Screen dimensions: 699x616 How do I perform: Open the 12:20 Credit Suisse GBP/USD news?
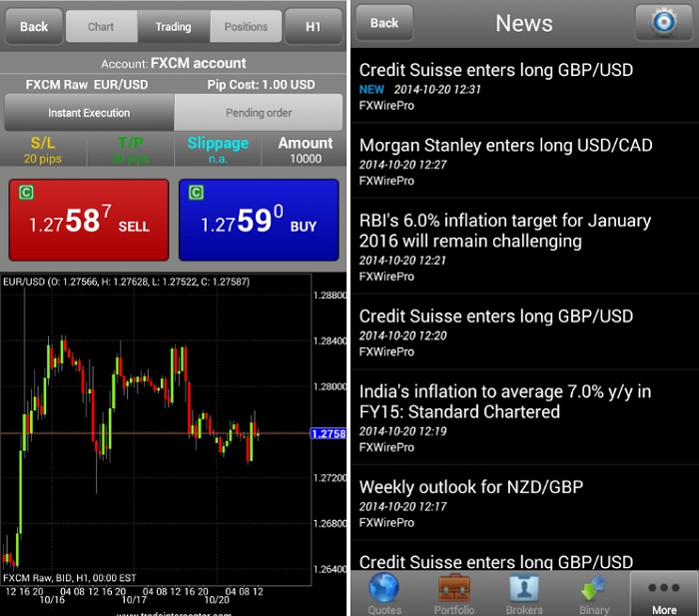[x=524, y=332]
